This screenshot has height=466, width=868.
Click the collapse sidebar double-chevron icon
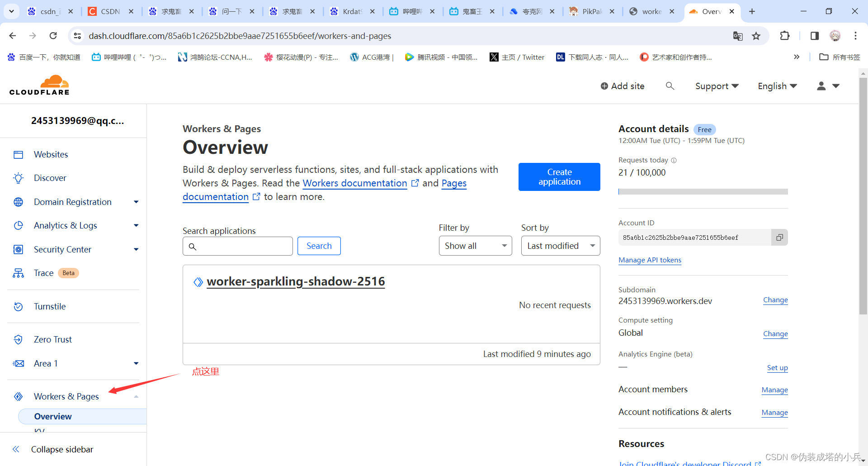click(x=16, y=449)
